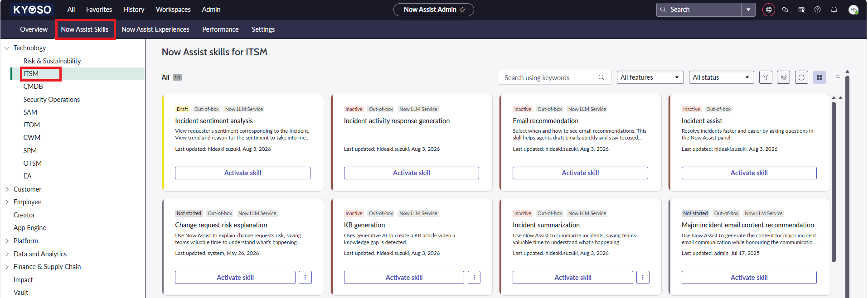Open the notifications bell
This screenshot has height=298, width=868.
tap(834, 10)
